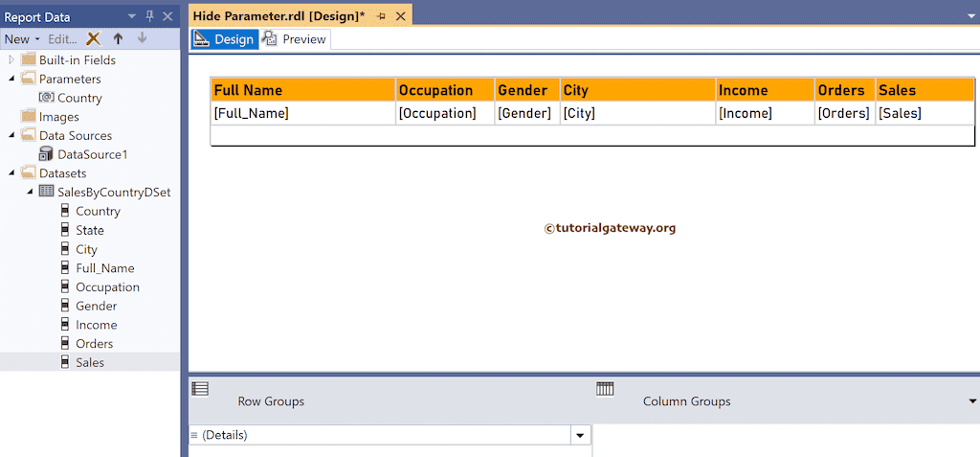Click the Sales field icon in dataset
980x457 pixels.
click(x=64, y=362)
